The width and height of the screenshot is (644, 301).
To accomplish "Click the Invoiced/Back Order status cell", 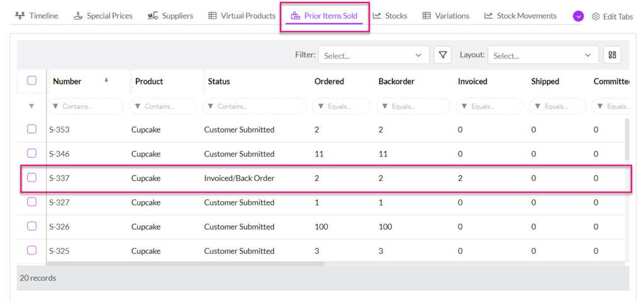I will tap(239, 178).
